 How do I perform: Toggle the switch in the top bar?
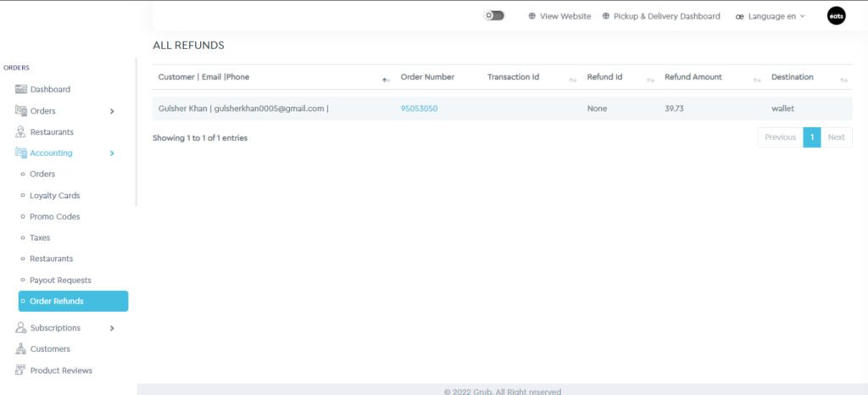pos(494,15)
